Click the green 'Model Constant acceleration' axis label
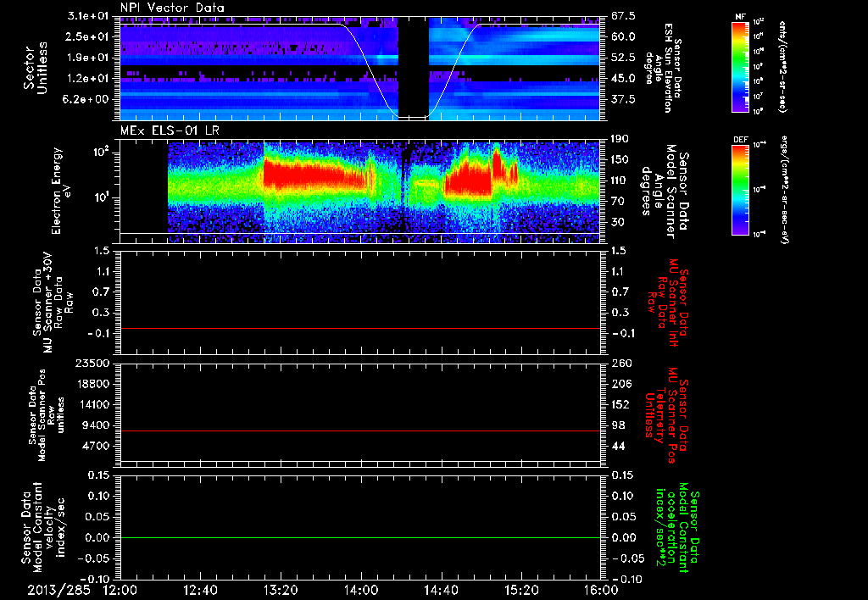Screen dimensions: 868x600 676,528
